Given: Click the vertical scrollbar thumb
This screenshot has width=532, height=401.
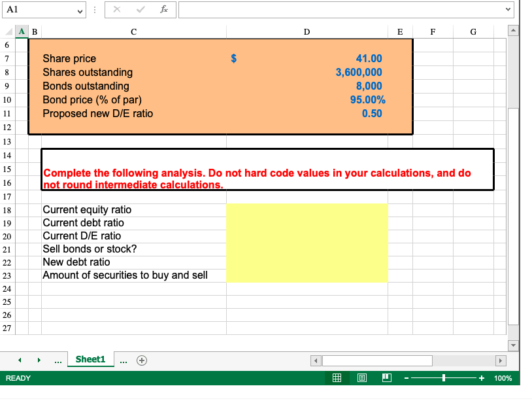Looking at the screenshot, I should [x=513, y=217].
